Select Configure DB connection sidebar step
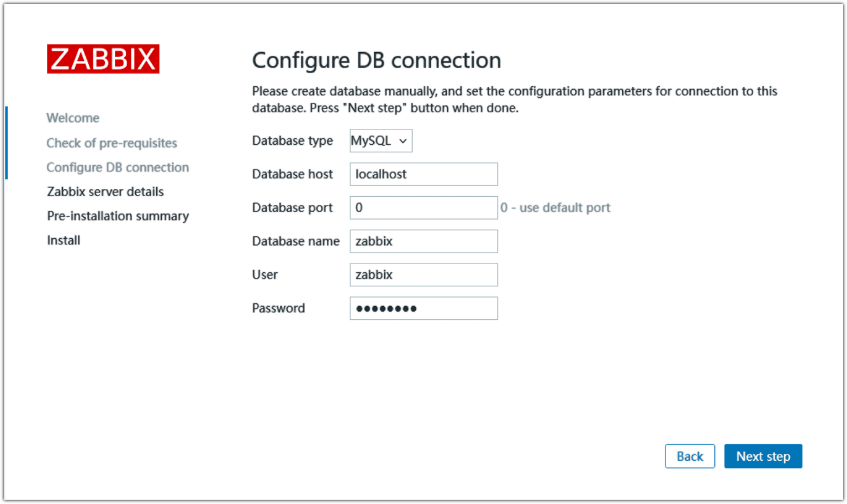This screenshot has width=847, height=504. (x=117, y=168)
